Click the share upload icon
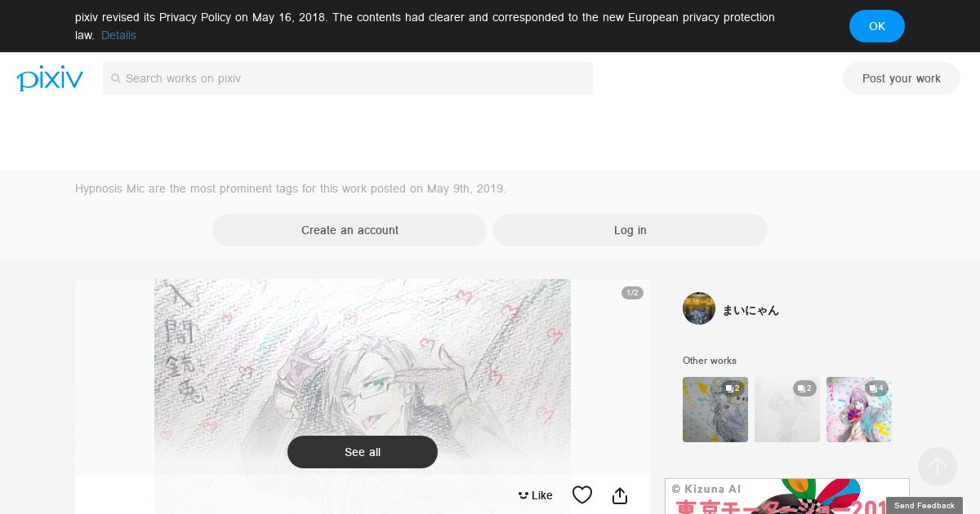The image size is (980, 514). [620, 495]
